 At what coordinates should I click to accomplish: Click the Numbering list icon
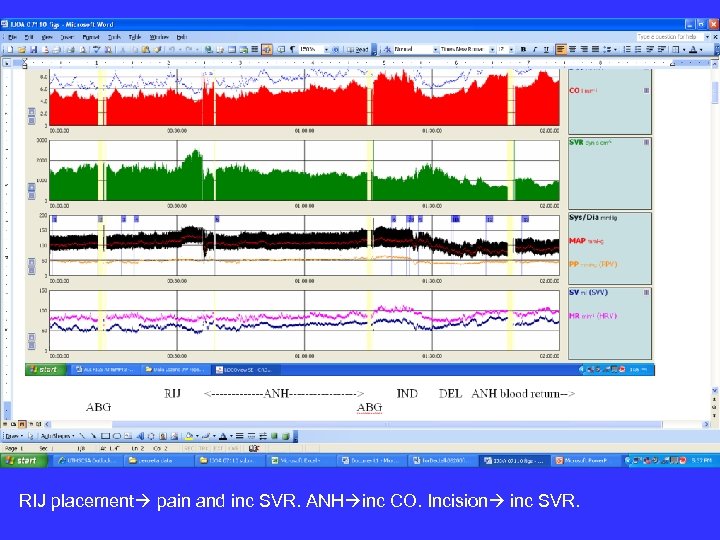tap(627, 49)
